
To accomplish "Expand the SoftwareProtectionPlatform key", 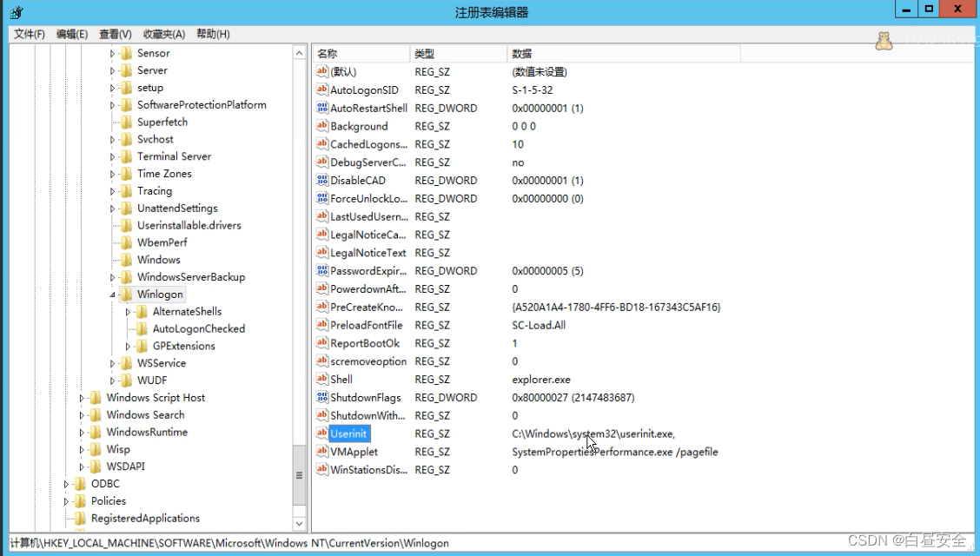I will pos(112,105).
